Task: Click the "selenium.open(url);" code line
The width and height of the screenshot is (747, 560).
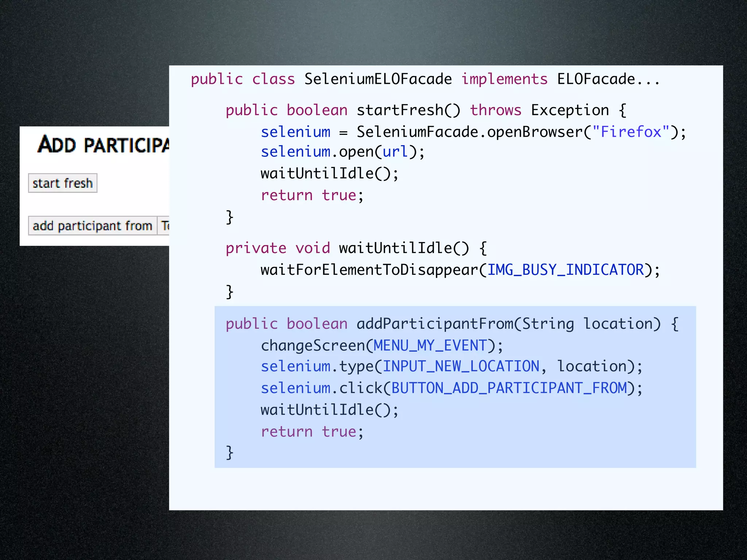Action: pyautogui.click(x=343, y=152)
